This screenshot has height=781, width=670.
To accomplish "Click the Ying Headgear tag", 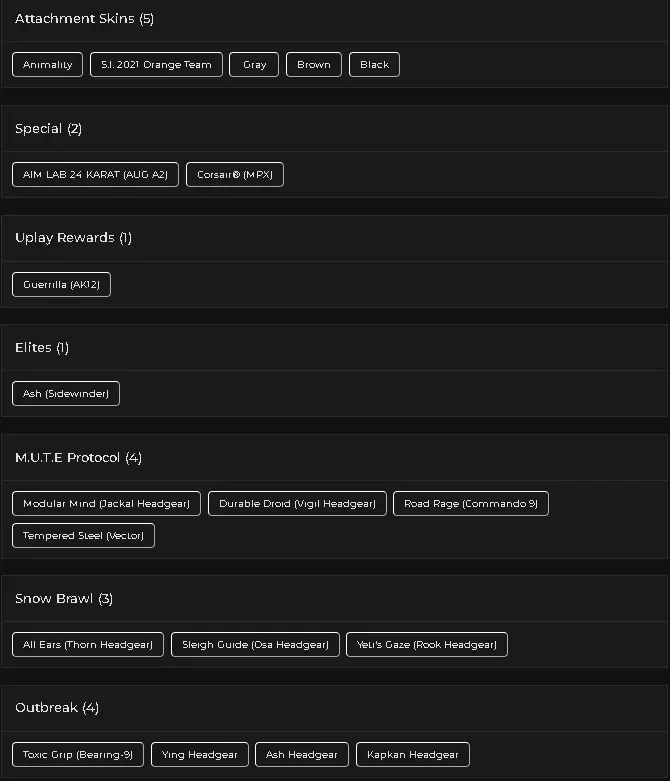I will point(200,755).
